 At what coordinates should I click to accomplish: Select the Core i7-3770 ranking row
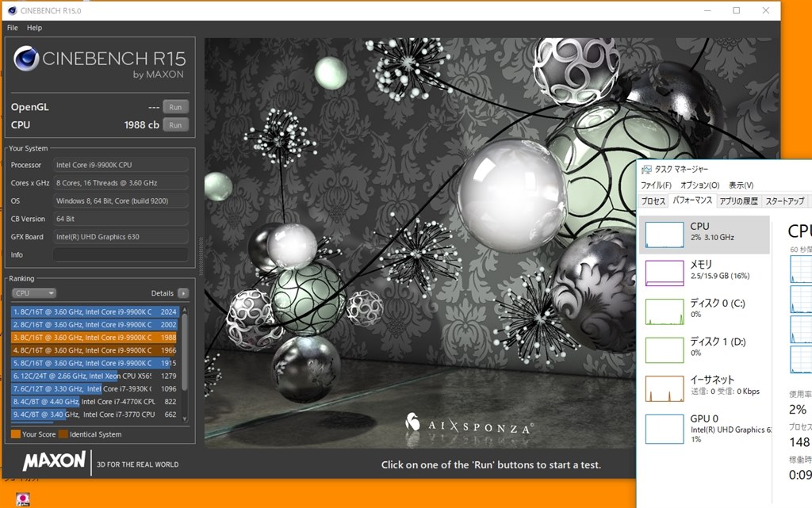pos(95,414)
